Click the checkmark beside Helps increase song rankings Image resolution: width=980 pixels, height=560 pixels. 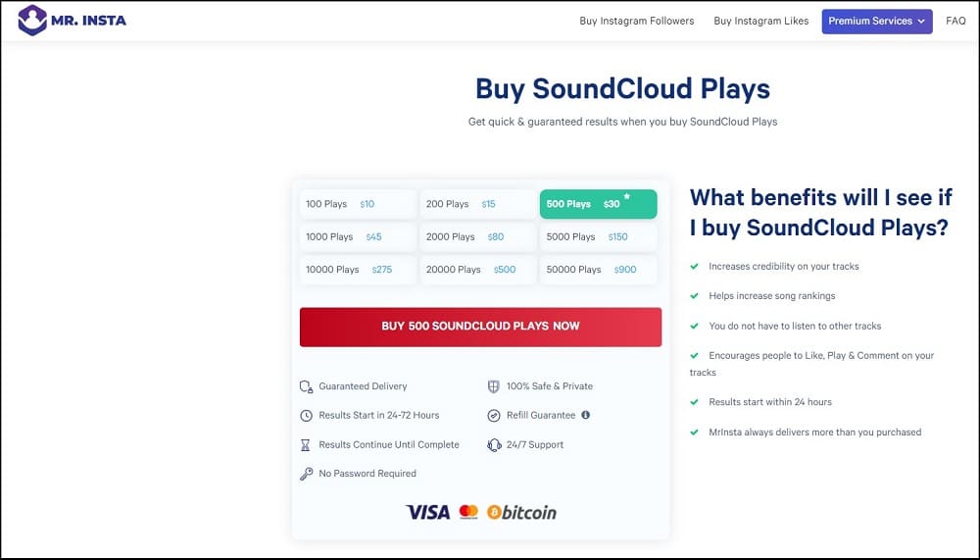[x=694, y=296]
